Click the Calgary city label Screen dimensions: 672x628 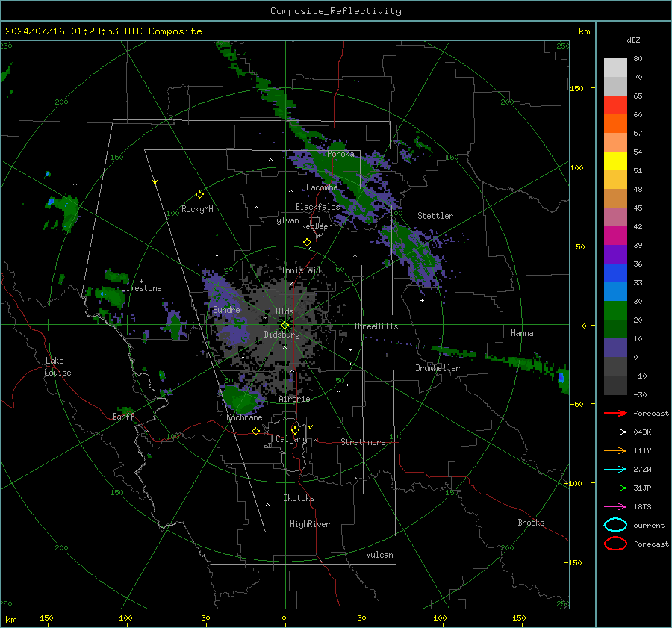click(x=291, y=439)
